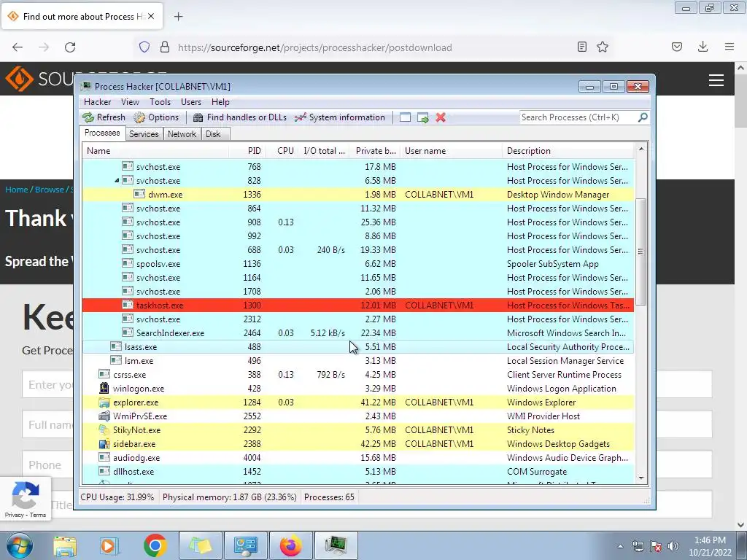The height and width of the screenshot is (560, 747).
Task: Open Firefox application menu
Action: click(x=729, y=47)
